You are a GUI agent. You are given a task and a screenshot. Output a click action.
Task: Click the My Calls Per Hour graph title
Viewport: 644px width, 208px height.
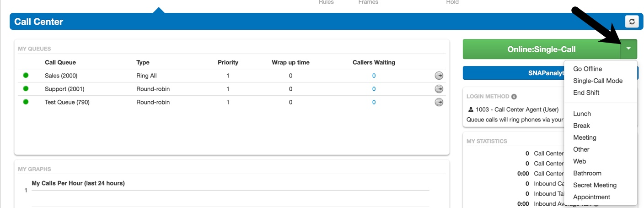[78, 183]
